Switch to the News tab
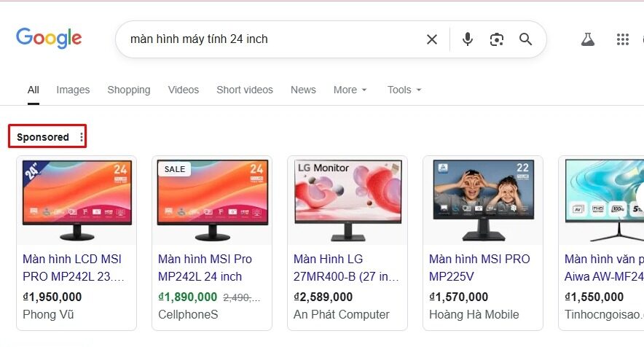The width and height of the screenshot is (644, 347). point(303,90)
